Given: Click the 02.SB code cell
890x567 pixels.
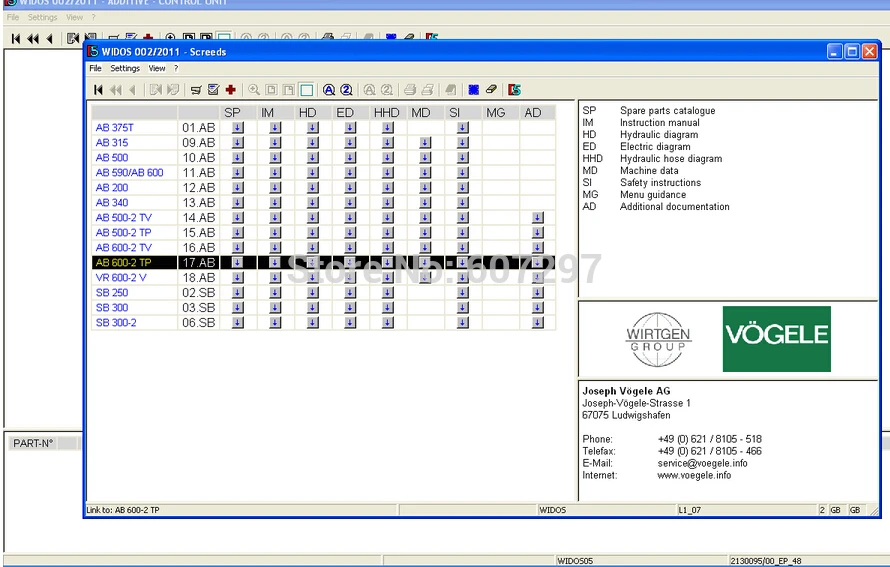Looking at the screenshot, I should [x=199, y=292].
